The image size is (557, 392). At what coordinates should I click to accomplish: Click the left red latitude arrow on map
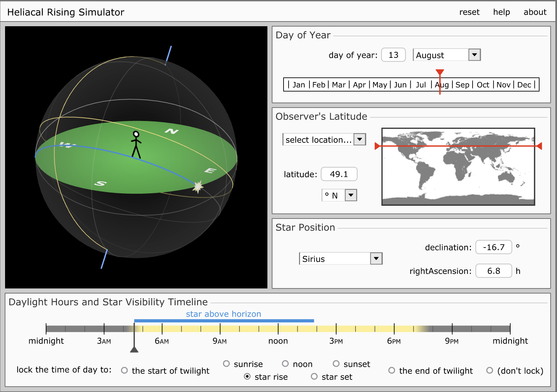tap(378, 146)
